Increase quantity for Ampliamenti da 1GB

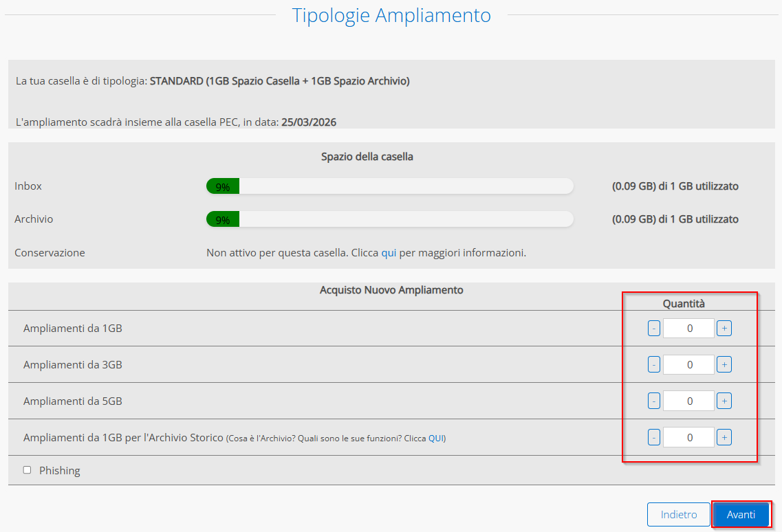click(724, 329)
